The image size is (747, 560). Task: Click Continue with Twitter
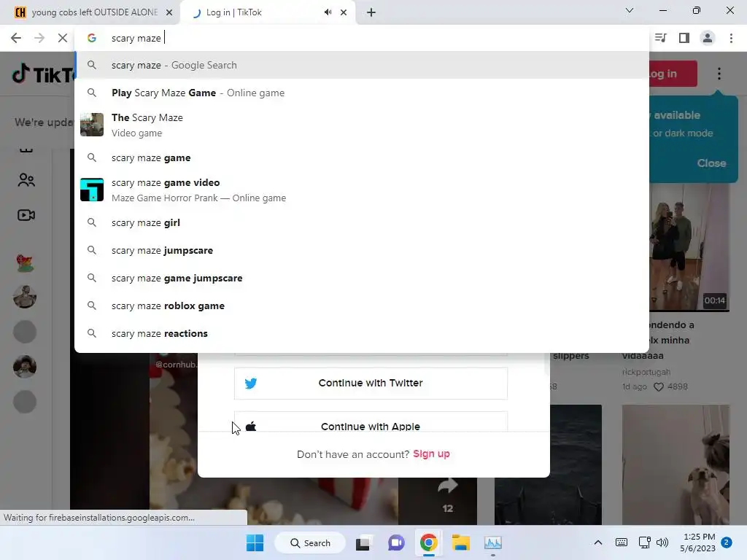[371, 384]
